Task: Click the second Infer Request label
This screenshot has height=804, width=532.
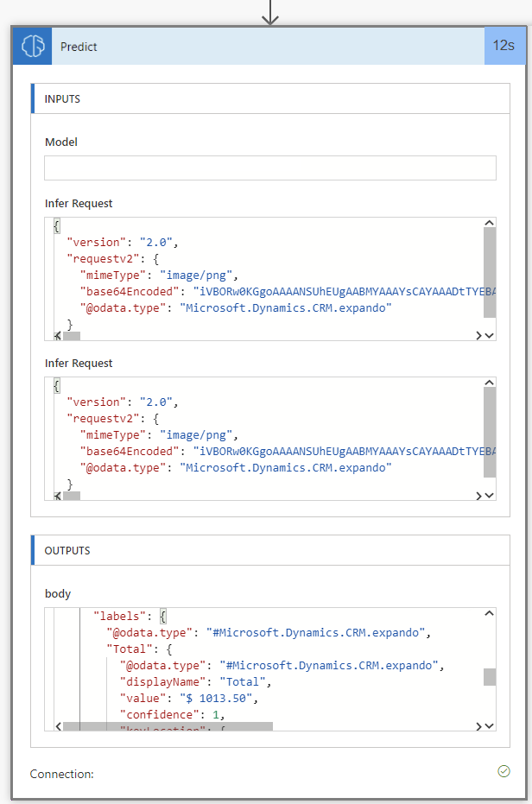Action: [79, 364]
